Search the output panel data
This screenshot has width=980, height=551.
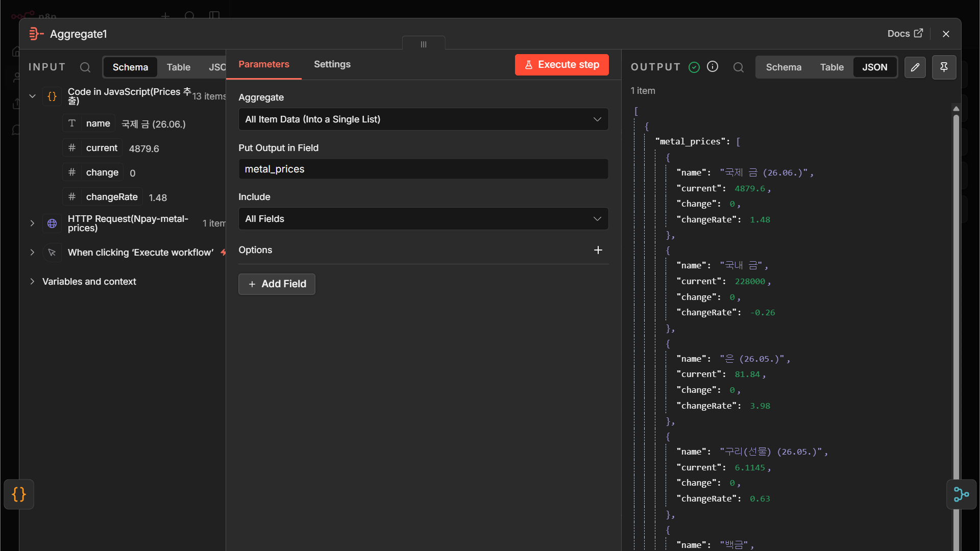[x=739, y=67]
